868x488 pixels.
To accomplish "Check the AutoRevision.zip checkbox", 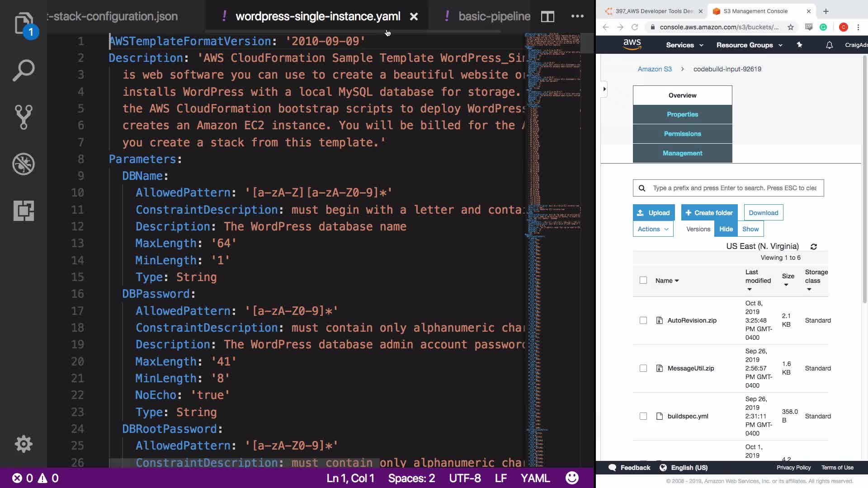I will point(643,320).
